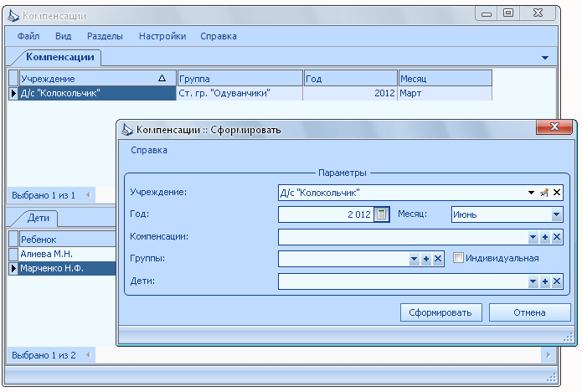Add item with plus icon in Компенсации field

pos(545,237)
